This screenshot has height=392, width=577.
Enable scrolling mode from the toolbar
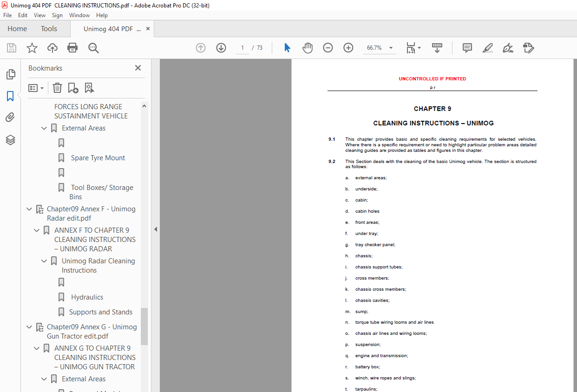(x=437, y=48)
